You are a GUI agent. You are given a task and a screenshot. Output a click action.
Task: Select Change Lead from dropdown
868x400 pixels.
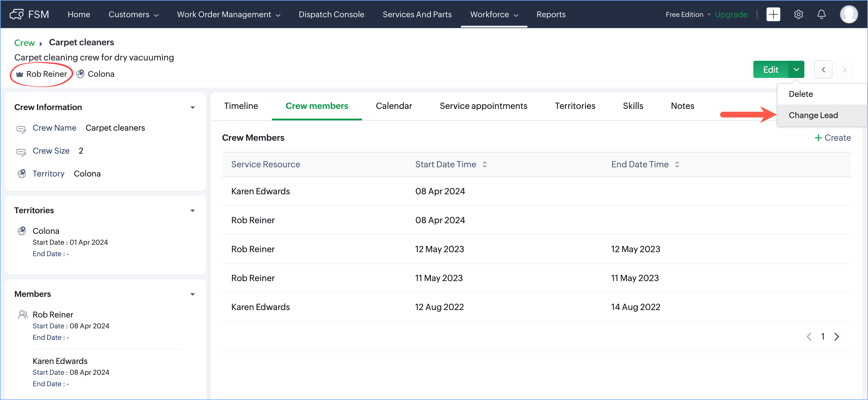tap(813, 115)
